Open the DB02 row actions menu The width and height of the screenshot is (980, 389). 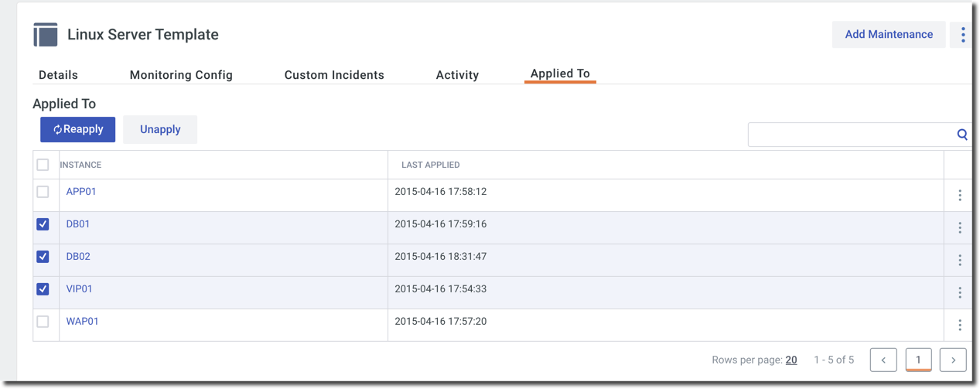coord(960,261)
